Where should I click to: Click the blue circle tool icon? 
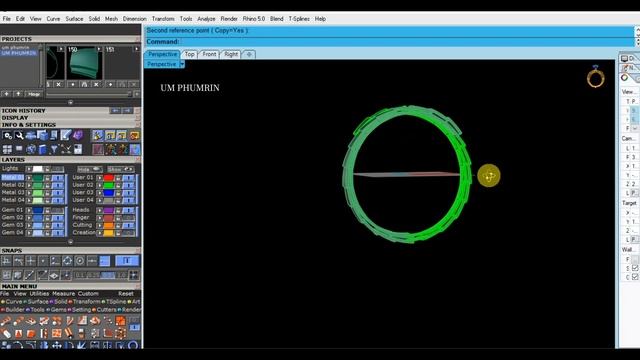(133, 345)
